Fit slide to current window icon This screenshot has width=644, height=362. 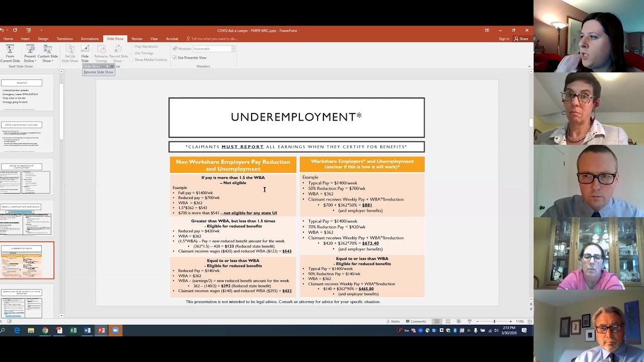click(x=529, y=321)
